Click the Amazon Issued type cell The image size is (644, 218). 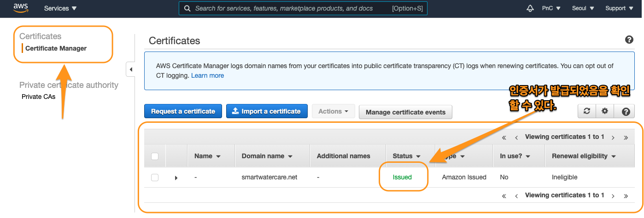(464, 177)
